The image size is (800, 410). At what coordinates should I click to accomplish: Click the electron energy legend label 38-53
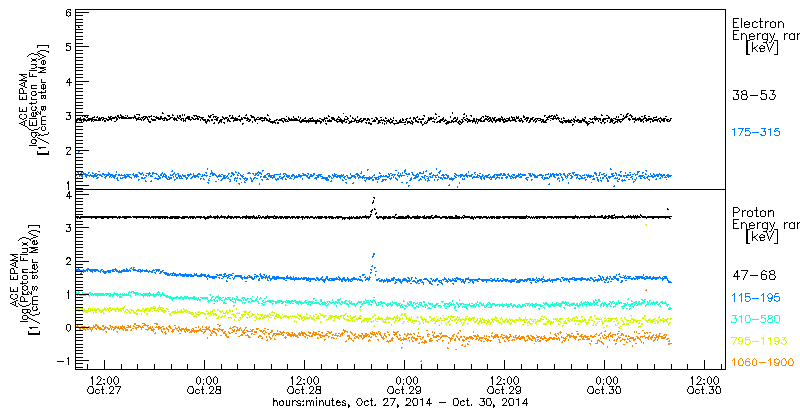click(x=754, y=95)
